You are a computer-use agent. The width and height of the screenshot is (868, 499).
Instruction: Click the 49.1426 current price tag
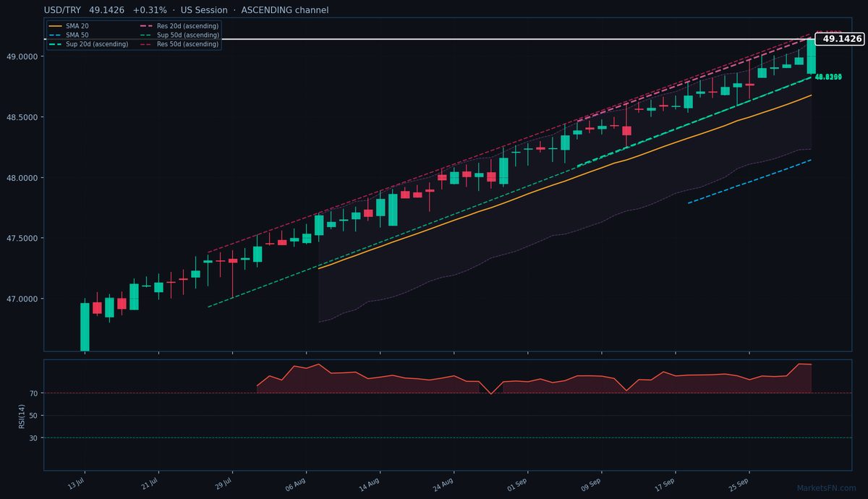coord(841,39)
